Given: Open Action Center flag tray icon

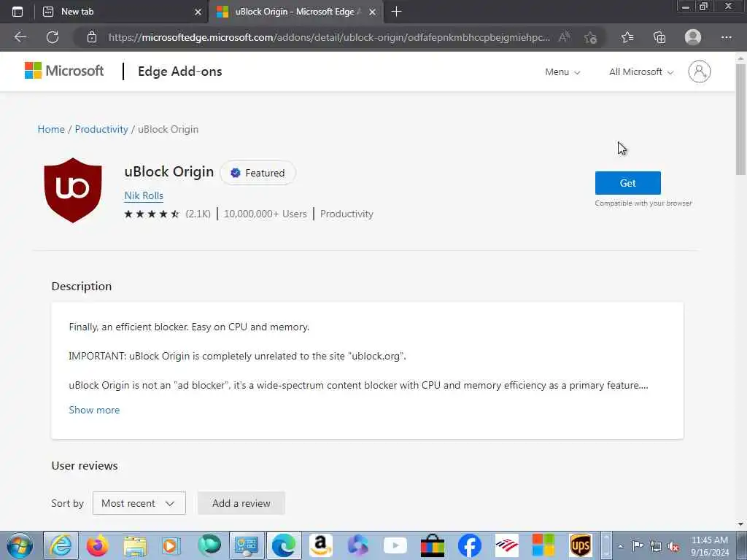Looking at the screenshot, I should (x=638, y=546).
